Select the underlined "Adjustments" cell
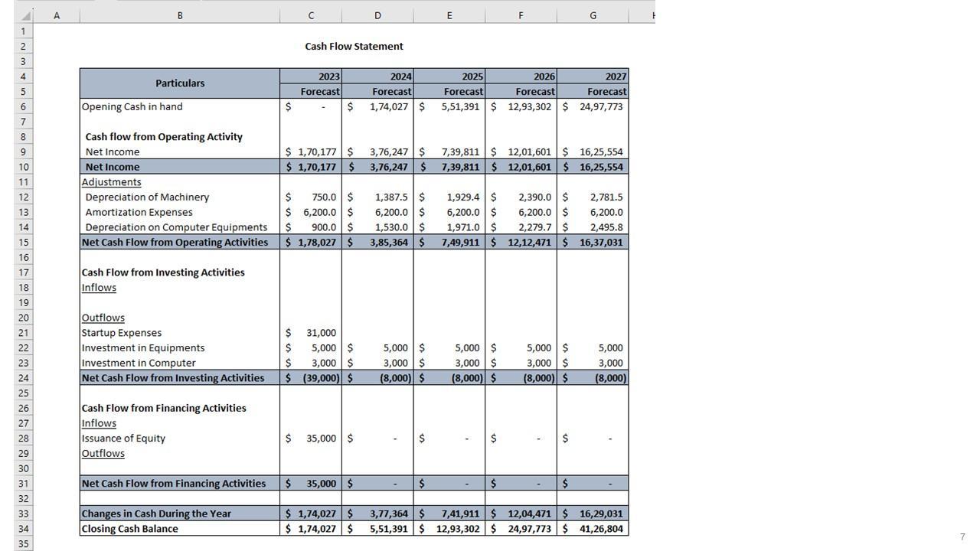Viewport: 980px width, 551px height. [180, 182]
